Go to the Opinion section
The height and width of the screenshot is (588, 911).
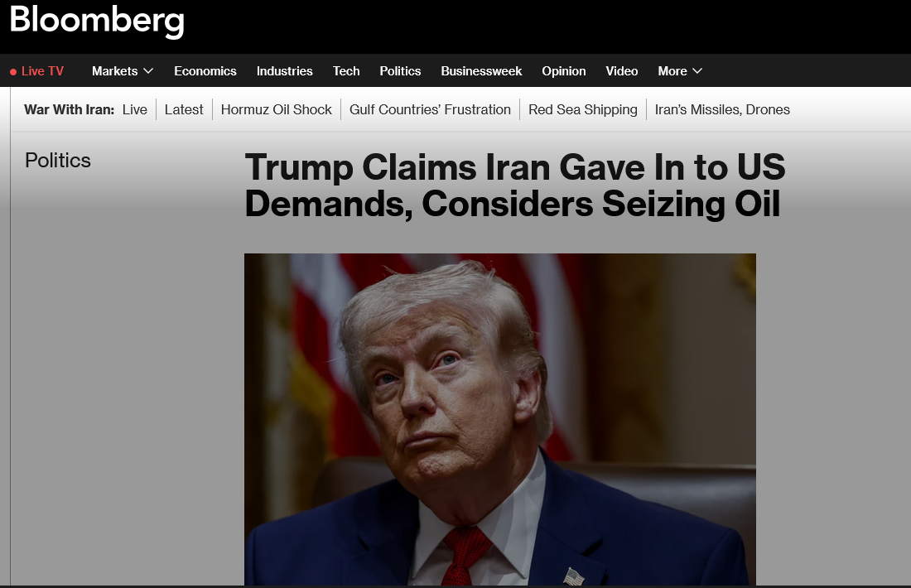563,71
